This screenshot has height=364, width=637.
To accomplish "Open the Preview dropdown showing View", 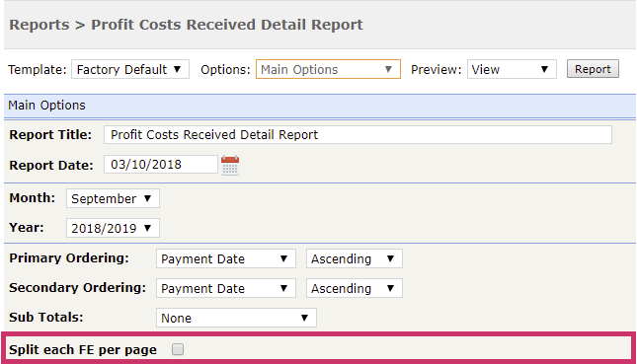I will pos(512,69).
